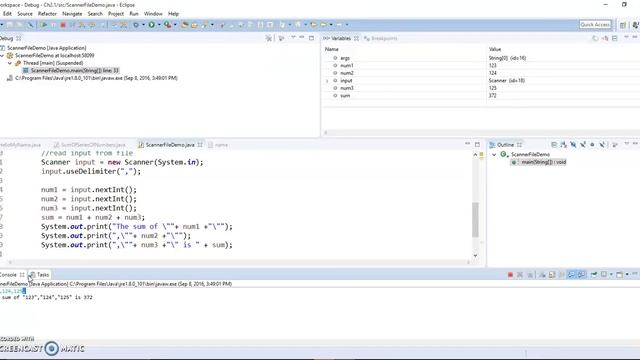Click the Name column header in the Variables view

[331, 49]
